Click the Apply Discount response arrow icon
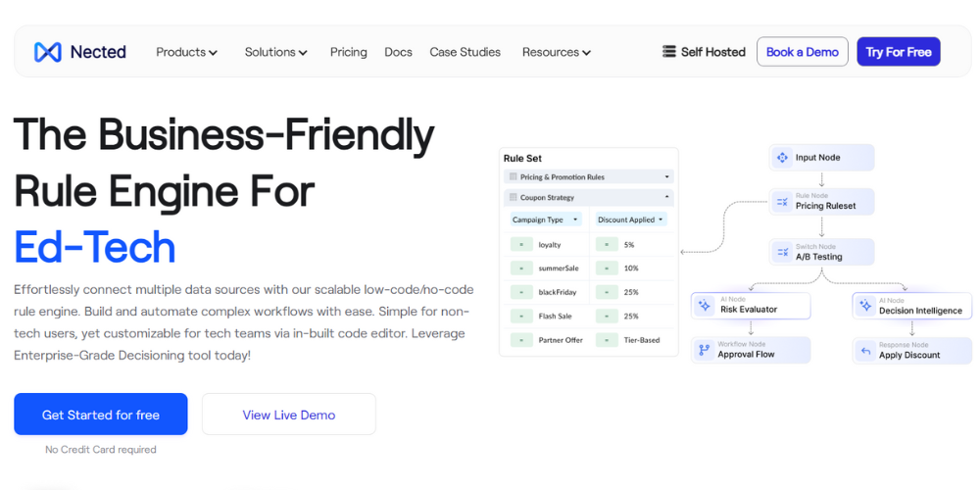This screenshot has height=490, width=980. [865, 350]
